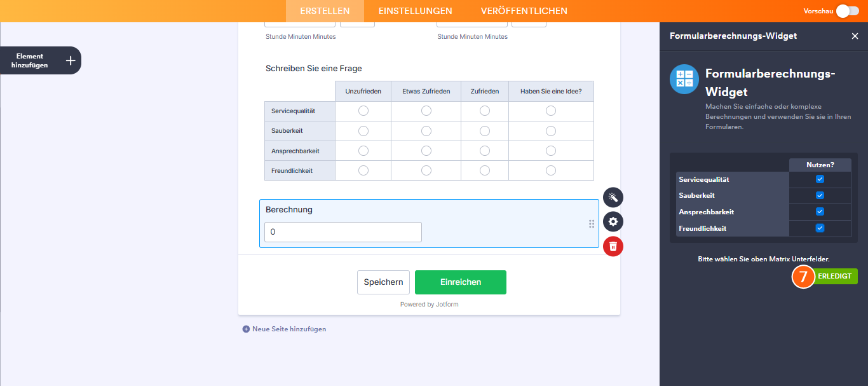Viewport: 868px width, 386px height.
Task: Switch to the EINSTELLUNGEN tab
Action: coord(416,11)
